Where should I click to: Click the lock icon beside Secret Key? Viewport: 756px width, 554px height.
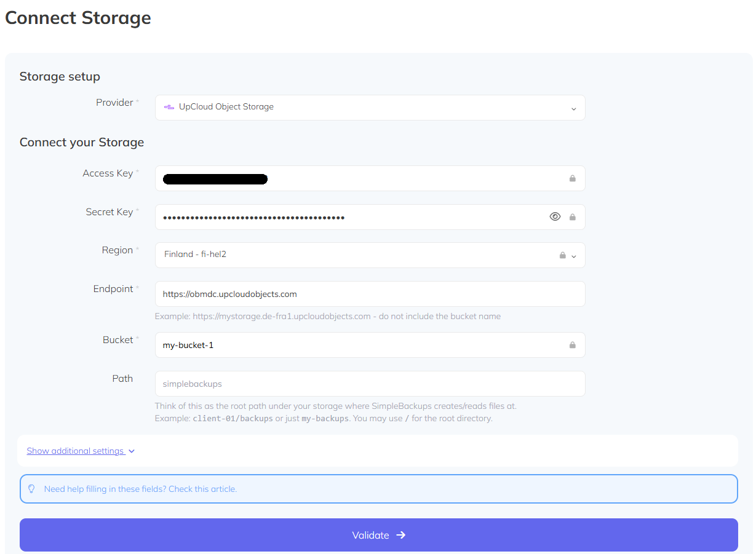click(572, 216)
